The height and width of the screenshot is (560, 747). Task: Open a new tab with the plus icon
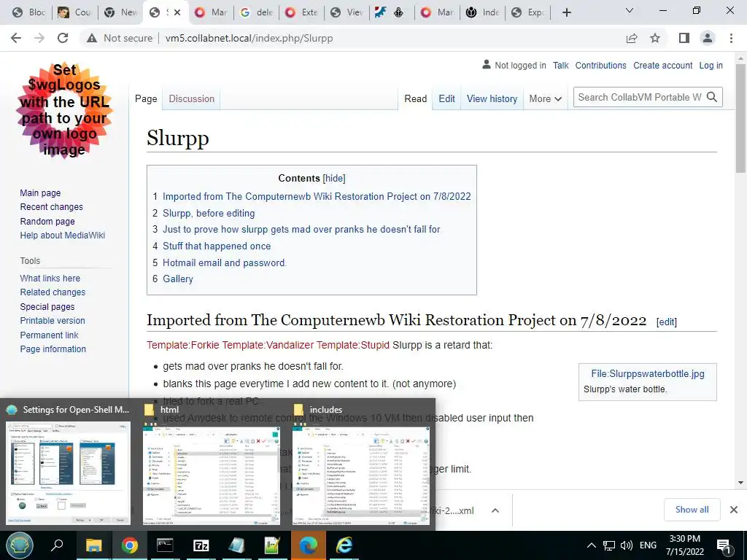point(566,12)
